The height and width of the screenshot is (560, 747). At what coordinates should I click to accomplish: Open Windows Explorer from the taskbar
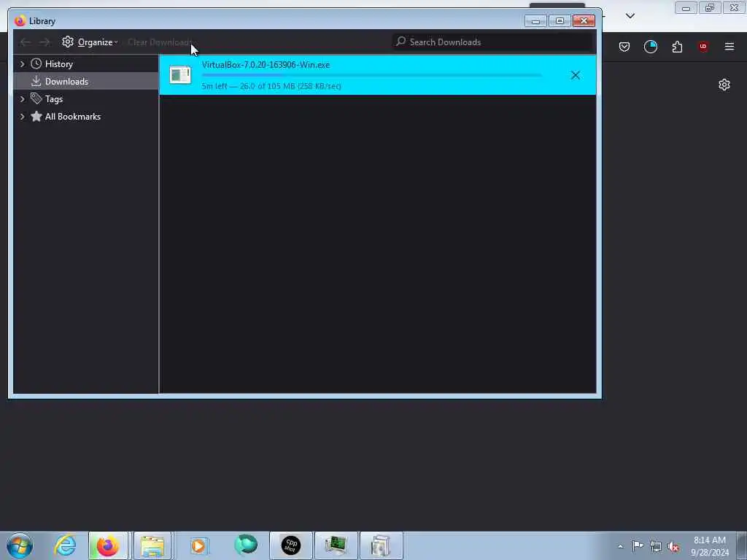click(x=152, y=545)
